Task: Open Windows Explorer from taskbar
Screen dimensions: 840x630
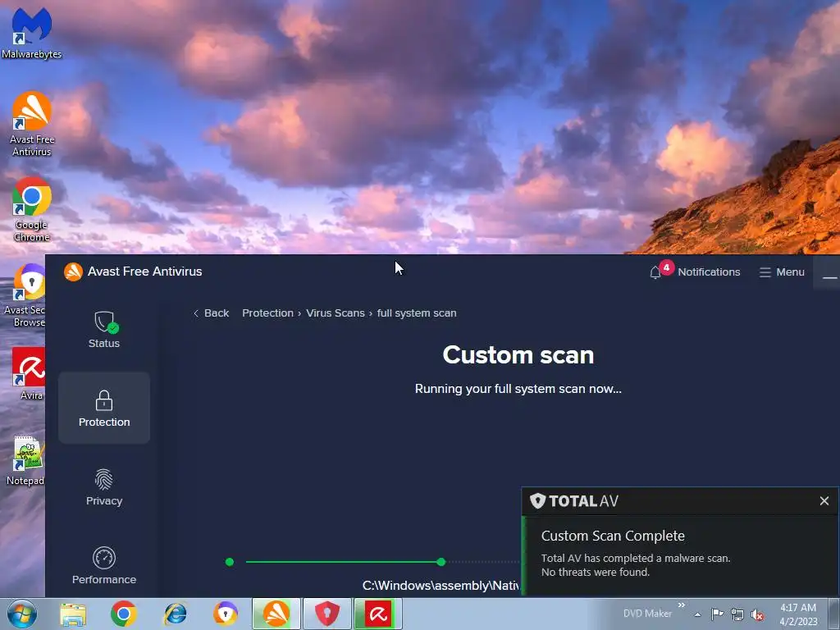Action: (73, 614)
